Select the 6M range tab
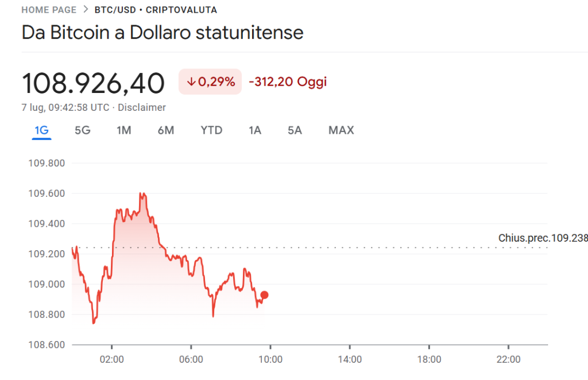The image size is (588, 380). click(166, 130)
